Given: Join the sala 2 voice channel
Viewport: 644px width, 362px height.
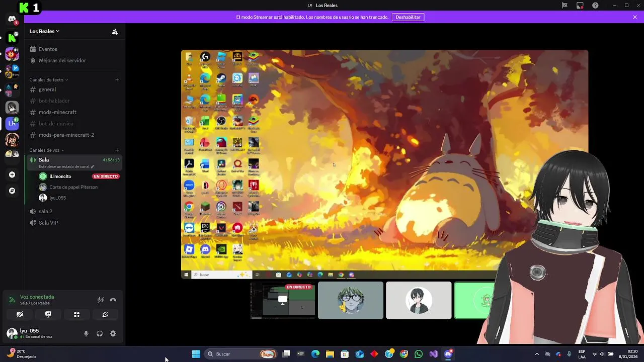Looking at the screenshot, I should [x=74, y=211].
